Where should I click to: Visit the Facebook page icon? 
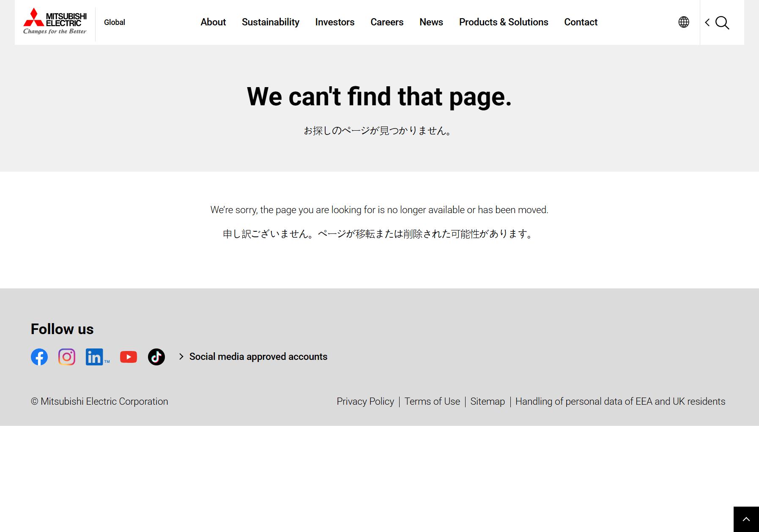point(39,357)
